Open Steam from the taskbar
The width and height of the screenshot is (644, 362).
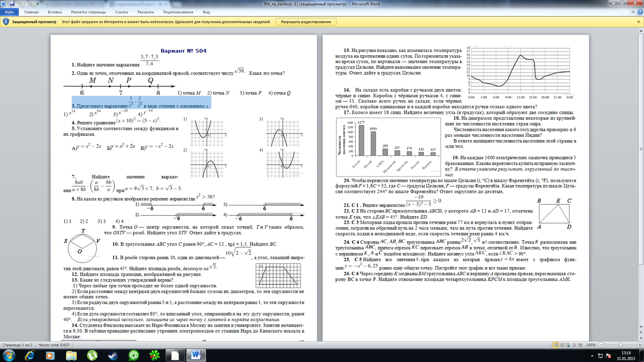(x=113, y=355)
